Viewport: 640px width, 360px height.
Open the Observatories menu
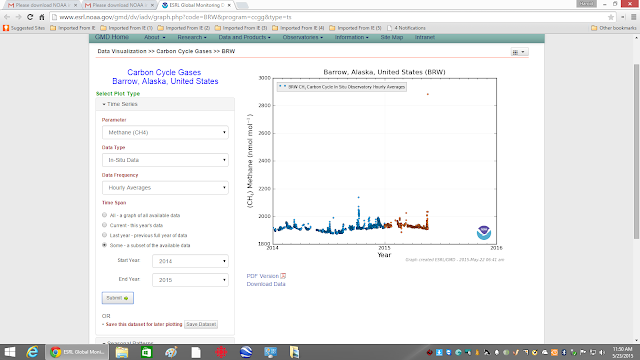coord(302,37)
